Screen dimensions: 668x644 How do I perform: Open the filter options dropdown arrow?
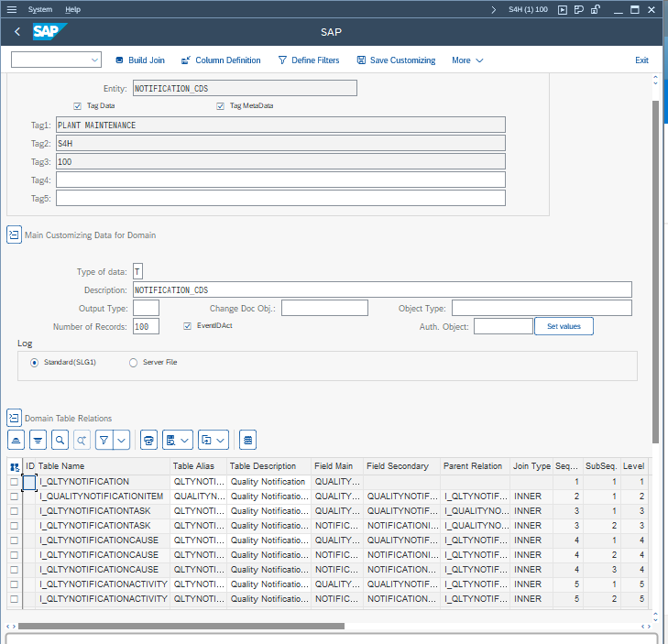point(122,441)
